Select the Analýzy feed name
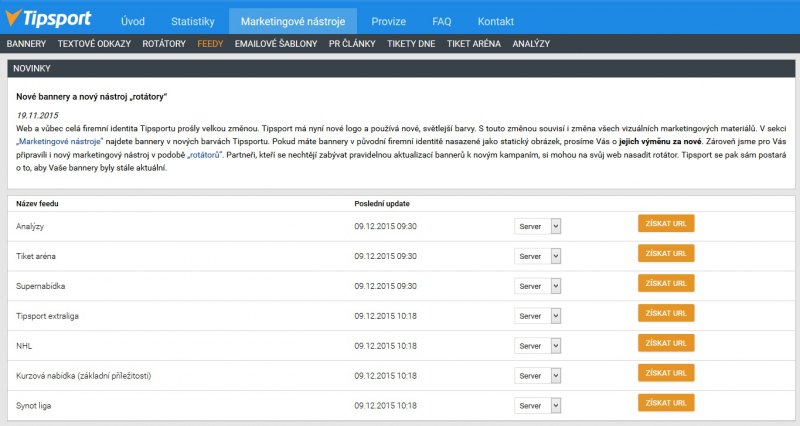Viewport: 800px width, 426px height. point(30,227)
